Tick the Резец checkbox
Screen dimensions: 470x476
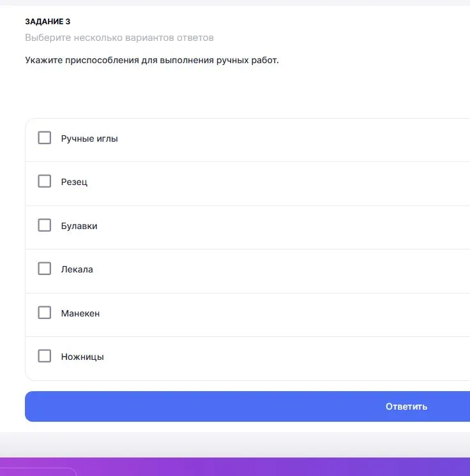(x=45, y=181)
